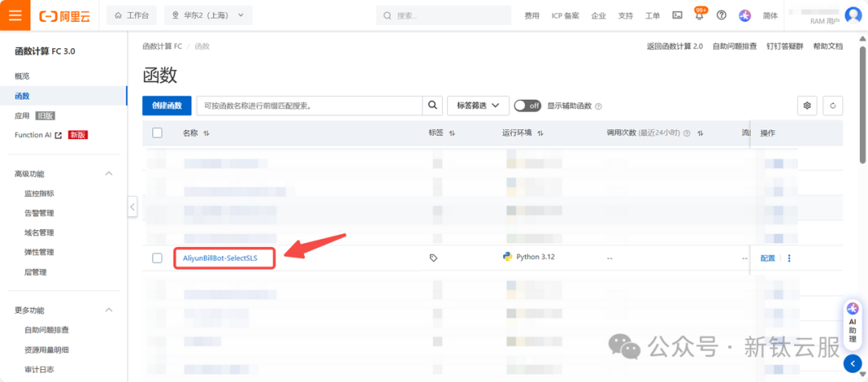Open the Cloud Shell terminal icon

click(677, 15)
